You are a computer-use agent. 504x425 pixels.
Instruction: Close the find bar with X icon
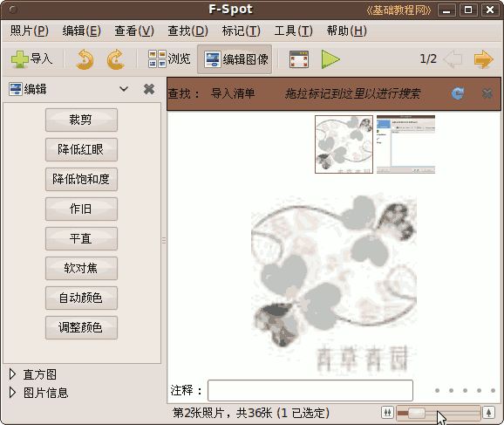487,93
